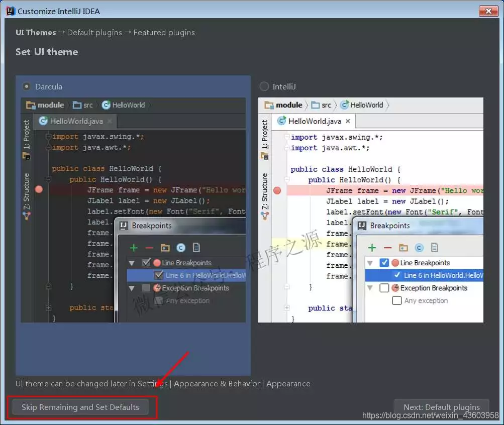Click group-by-folder icon in IntelliJ Breakpoints
The width and height of the screenshot is (504, 425).
coord(404,248)
